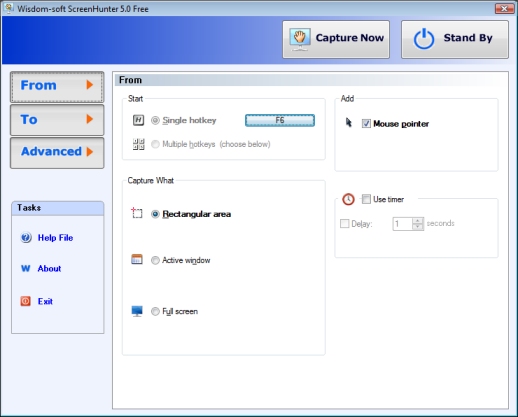The width and height of the screenshot is (518, 417).
Task: Click the rectangular area selection icon
Action: coord(137,213)
